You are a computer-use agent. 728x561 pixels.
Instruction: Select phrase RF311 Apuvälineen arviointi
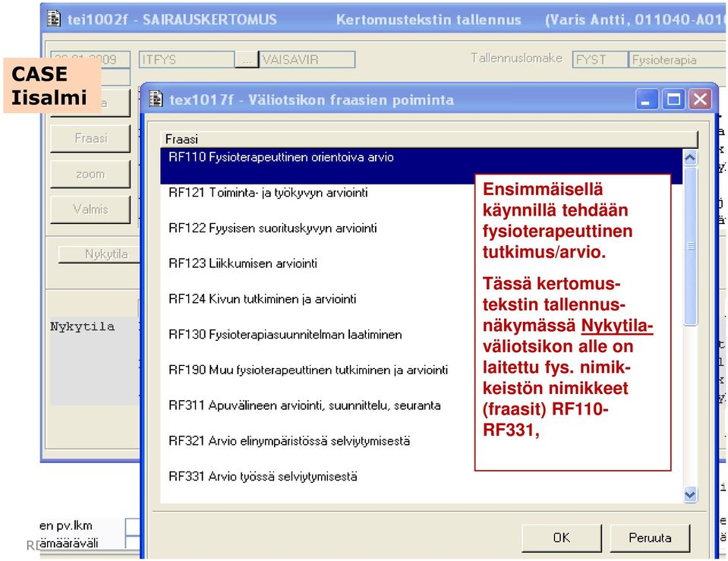point(304,405)
